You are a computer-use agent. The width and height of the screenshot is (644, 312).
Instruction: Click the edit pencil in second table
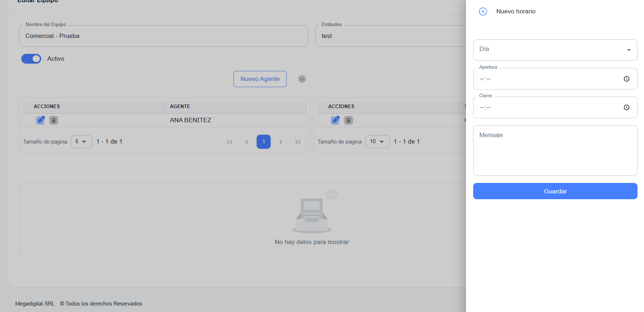335,120
